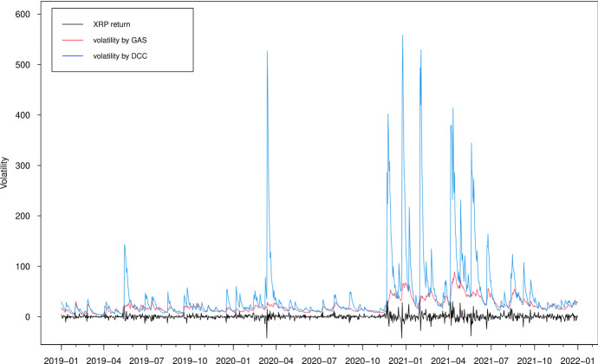Select the 2019-01 x-axis date label

coord(61,357)
